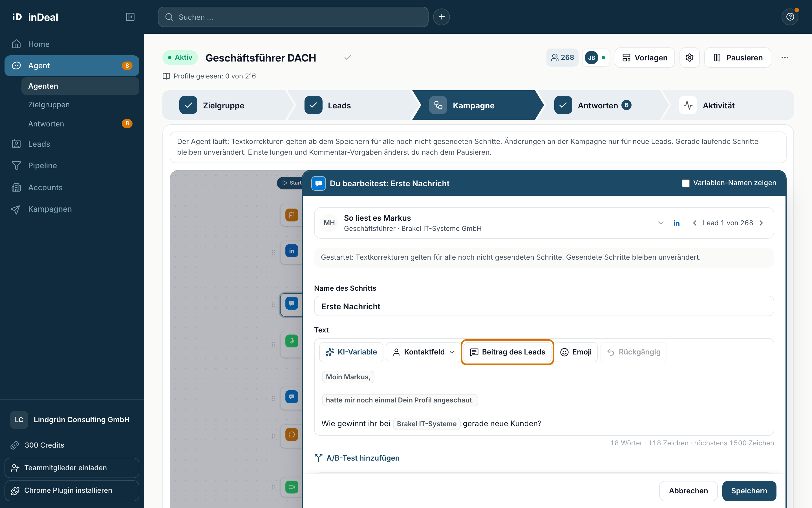Open the three-dot more options menu
Screen dimensions: 812x508
pyautogui.click(x=785, y=58)
